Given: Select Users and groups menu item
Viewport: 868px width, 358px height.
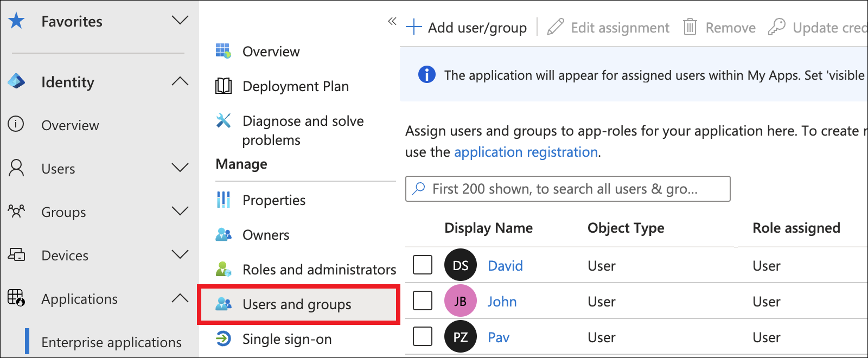Looking at the screenshot, I should [x=298, y=304].
